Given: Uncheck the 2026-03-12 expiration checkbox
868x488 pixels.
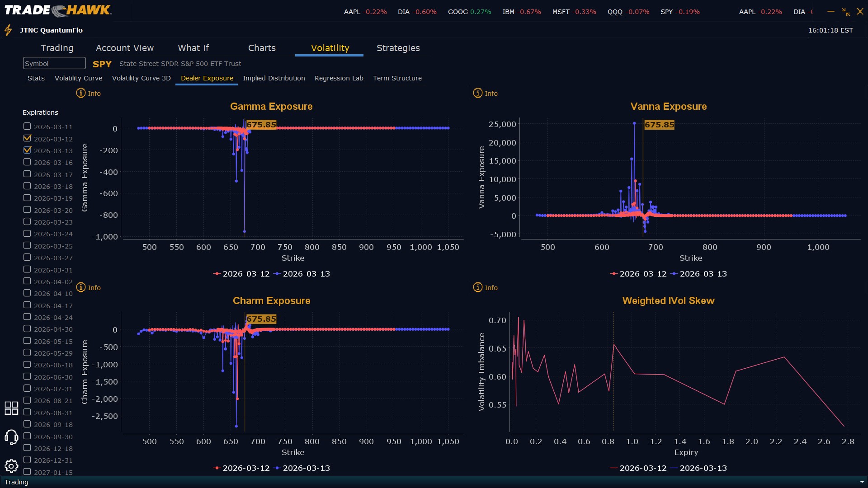Looking at the screenshot, I should point(27,138).
